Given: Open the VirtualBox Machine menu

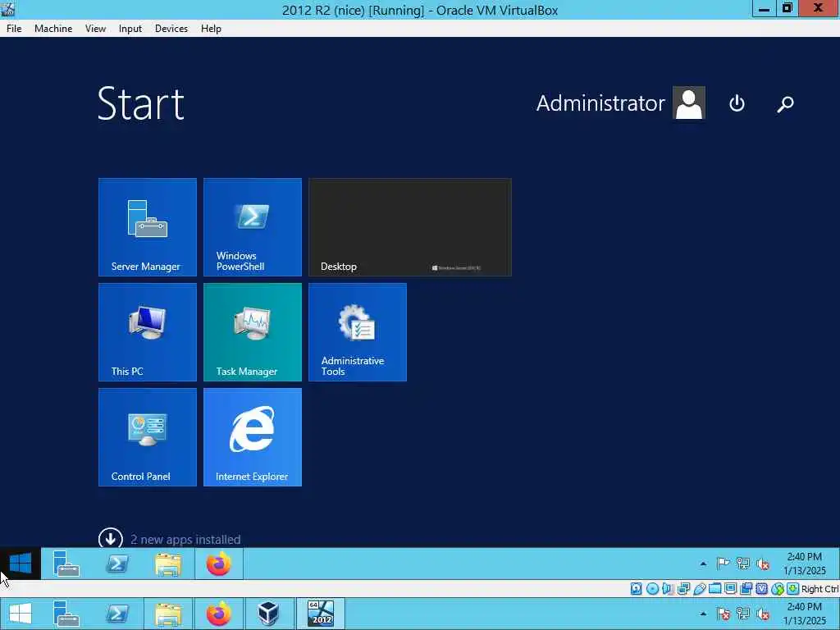Looking at the screenshot, I should point(53,29).
